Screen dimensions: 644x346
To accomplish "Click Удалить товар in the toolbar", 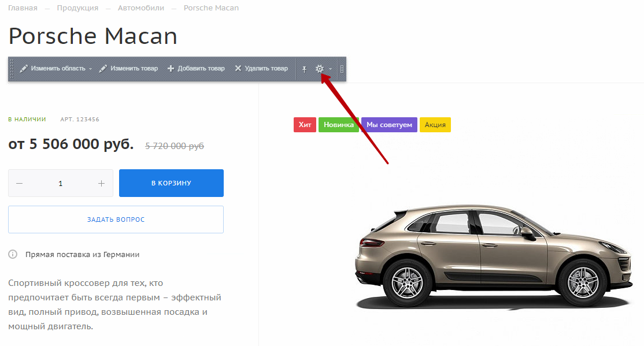I will pyautogui.click(x=261, y=69).
